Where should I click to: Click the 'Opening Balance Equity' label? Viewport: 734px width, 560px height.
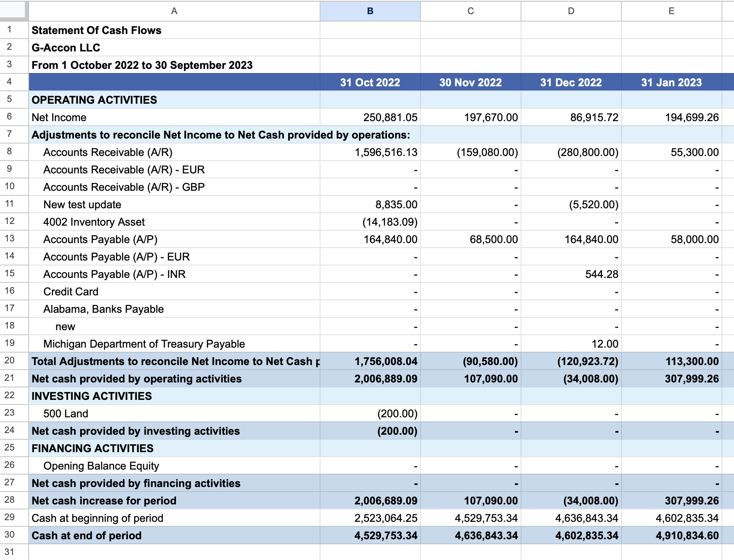click(x=101, y=466)
